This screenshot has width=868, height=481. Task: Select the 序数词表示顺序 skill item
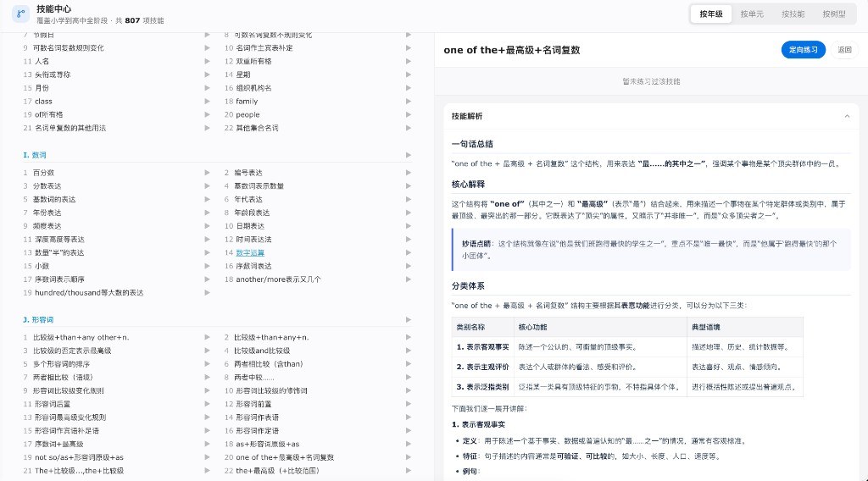(60, 279)
